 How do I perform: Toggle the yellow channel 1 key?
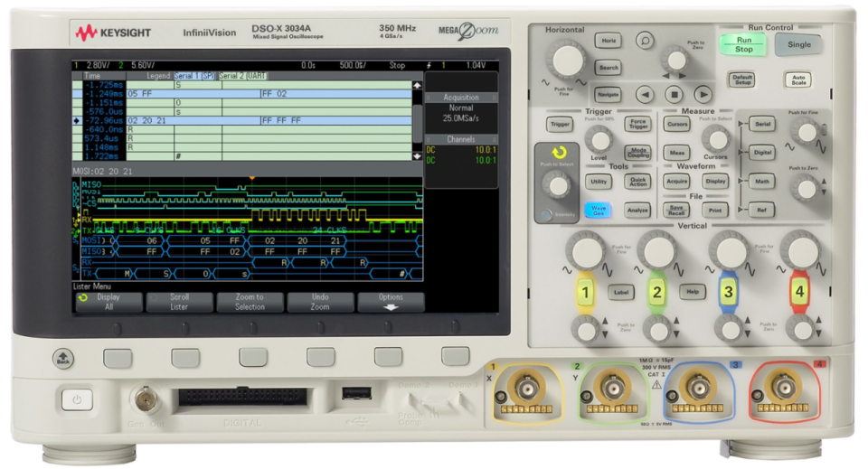(585, 292)
